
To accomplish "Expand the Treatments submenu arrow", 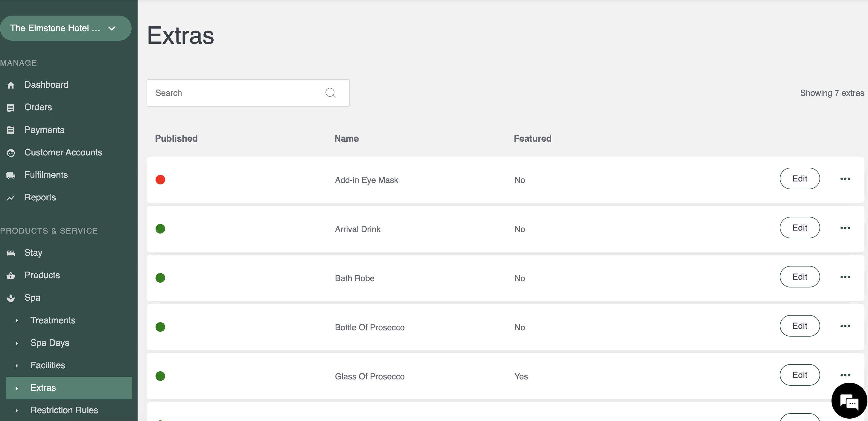I will pos(17,320).
